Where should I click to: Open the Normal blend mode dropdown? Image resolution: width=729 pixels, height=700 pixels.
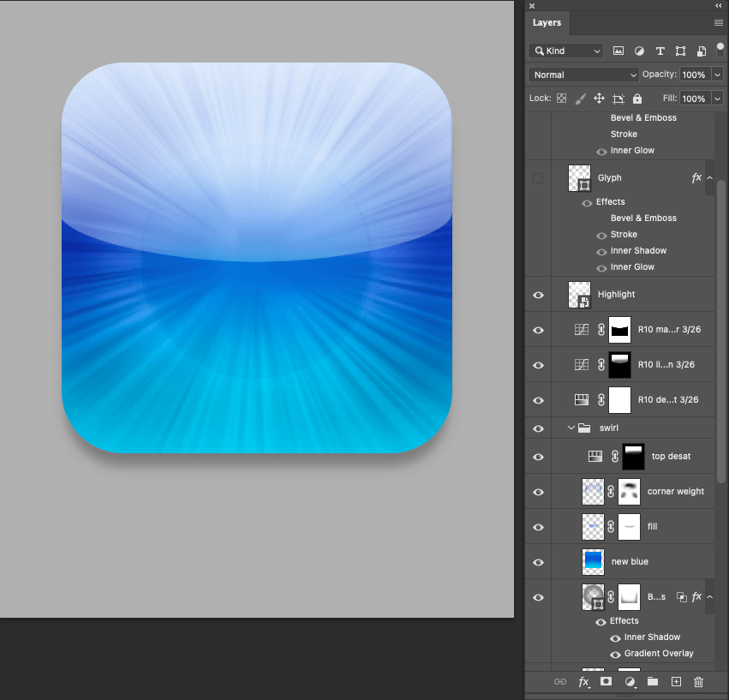tap(584, 75)
